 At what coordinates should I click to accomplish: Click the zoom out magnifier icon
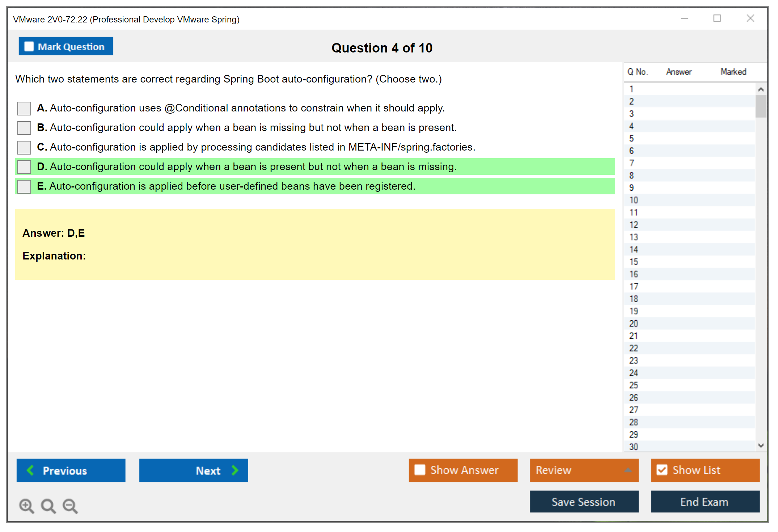click(x=70, y=506)
